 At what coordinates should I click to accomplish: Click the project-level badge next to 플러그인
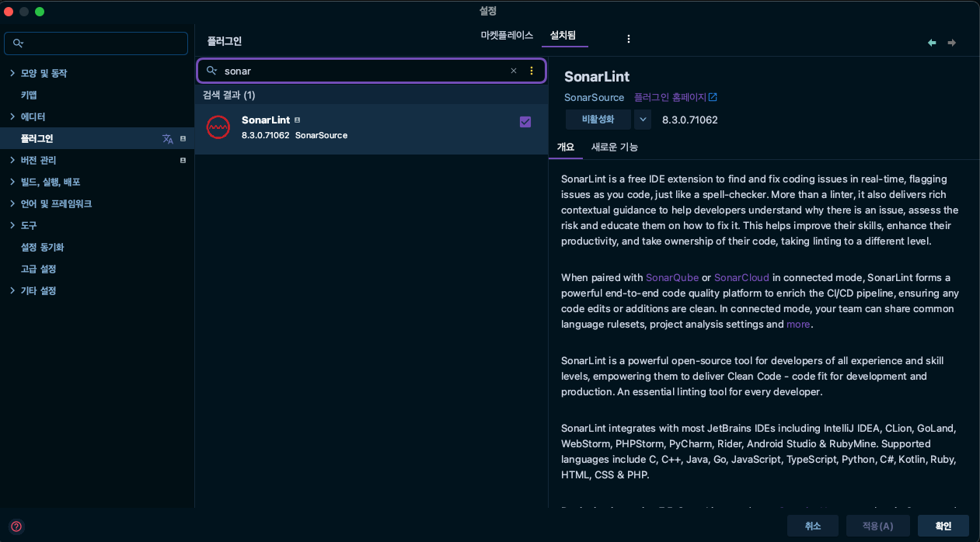pos(183,139)
